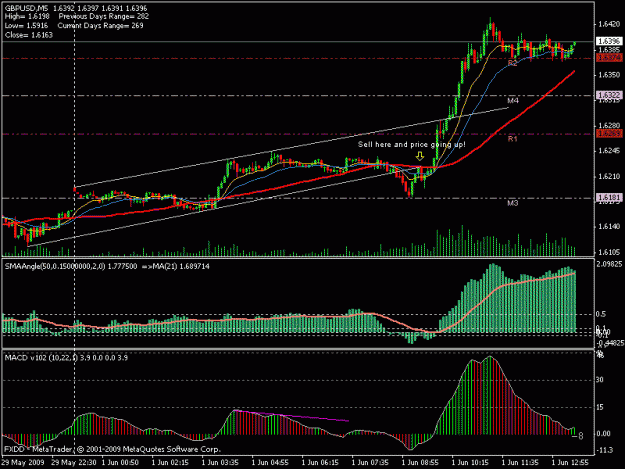Image resolution: width=625 pixels, height=469 pixels.
Task: Click the '1 Jun 00:50' time axis label
Action: (120, 463)
